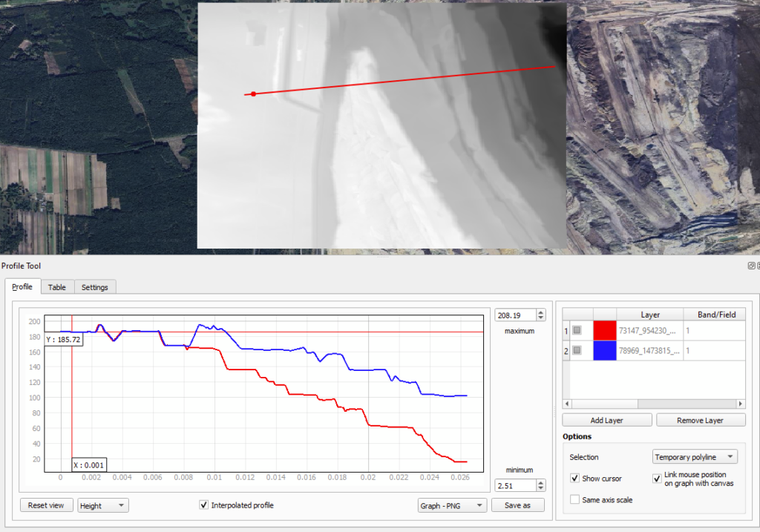This screenshot has height=532, width=760.
Task: Click the float panel icon of Profile Tool
Action: point(751,266)
